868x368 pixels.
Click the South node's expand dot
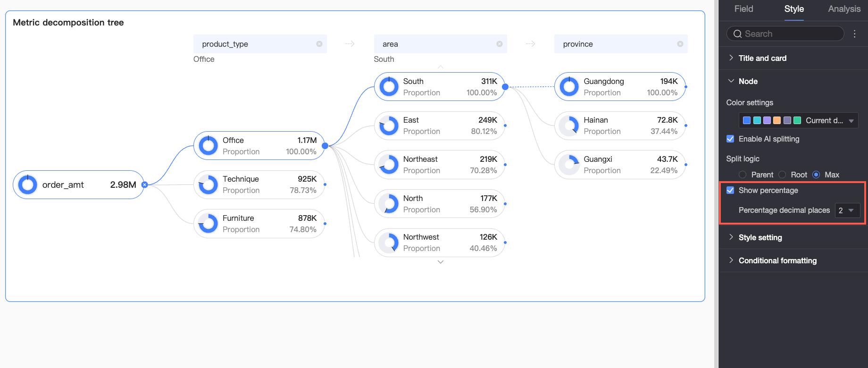pos(505,87)
